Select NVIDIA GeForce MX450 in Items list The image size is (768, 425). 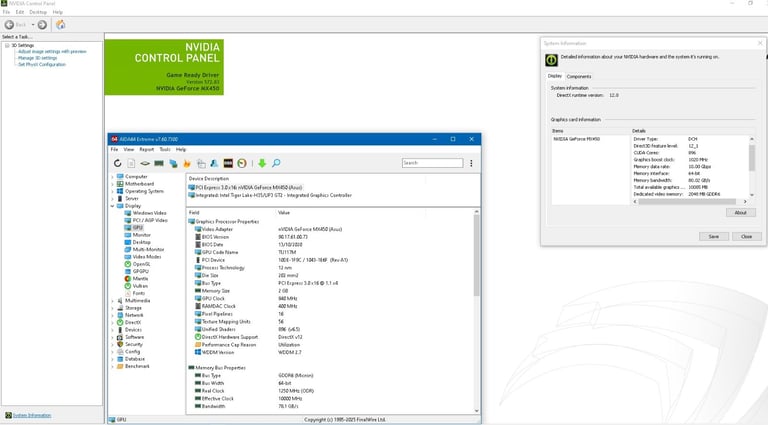click(576, 139)
